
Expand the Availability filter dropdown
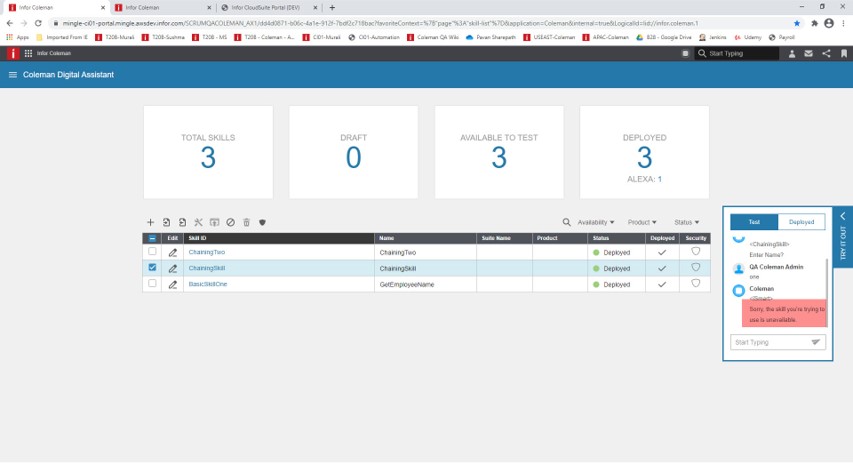(596, 222)
